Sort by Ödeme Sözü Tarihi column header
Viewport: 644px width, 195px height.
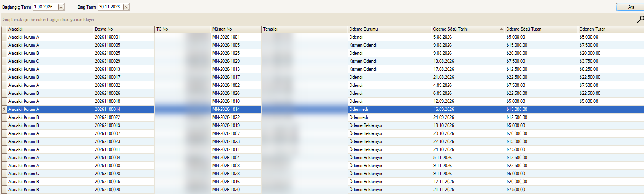coord(468,29)
